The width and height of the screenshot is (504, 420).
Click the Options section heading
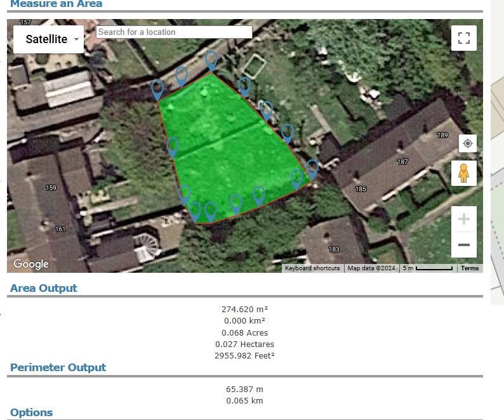[32, 412]
